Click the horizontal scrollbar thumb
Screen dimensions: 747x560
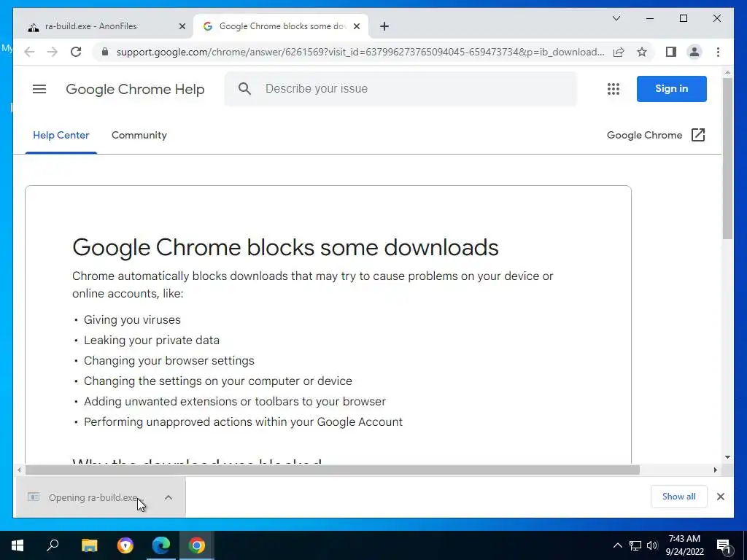click(x=333, y=470)
